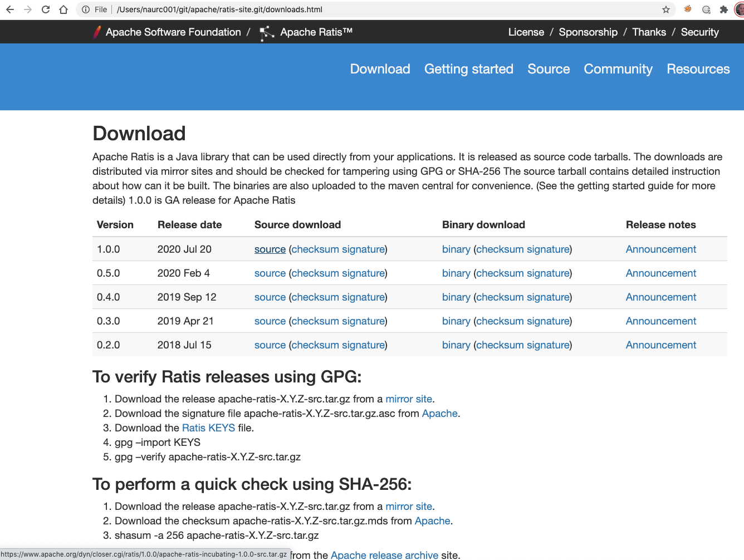Open the 0.4.0 Announcement link

(661, 297)
